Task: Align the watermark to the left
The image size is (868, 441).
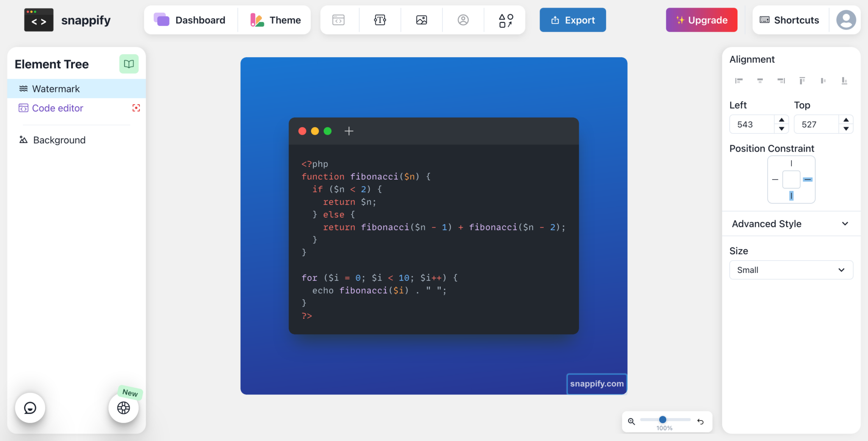Action: click(x=739, y=80)
